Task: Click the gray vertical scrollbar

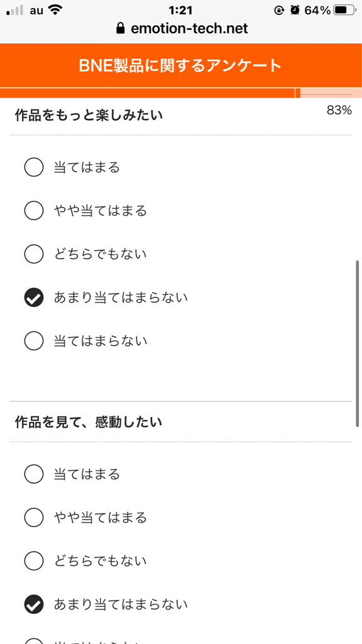Action: click(358, 343)
